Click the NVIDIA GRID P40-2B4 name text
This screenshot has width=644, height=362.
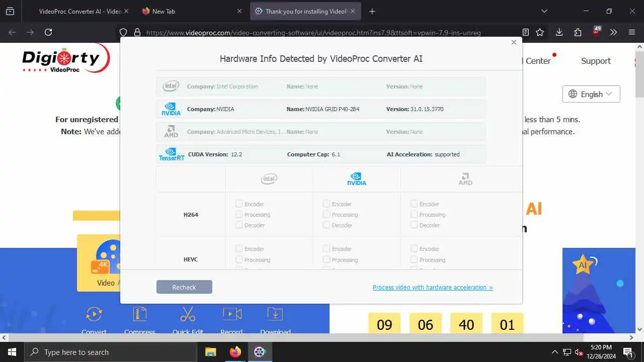click(x=332, y=109)
